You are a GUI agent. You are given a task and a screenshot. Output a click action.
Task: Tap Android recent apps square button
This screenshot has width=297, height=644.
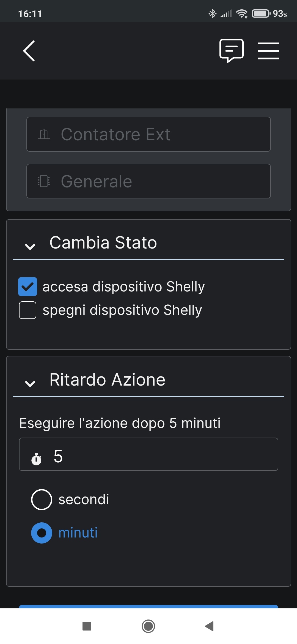point(87,626)
